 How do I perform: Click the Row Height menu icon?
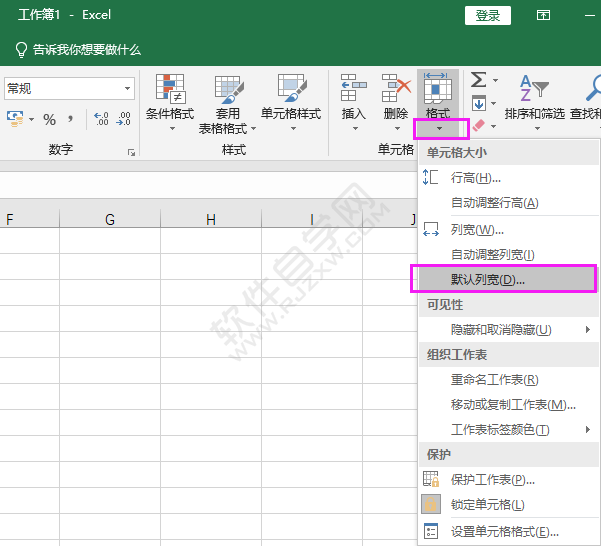pyautogui.click(x=430, y=177)
